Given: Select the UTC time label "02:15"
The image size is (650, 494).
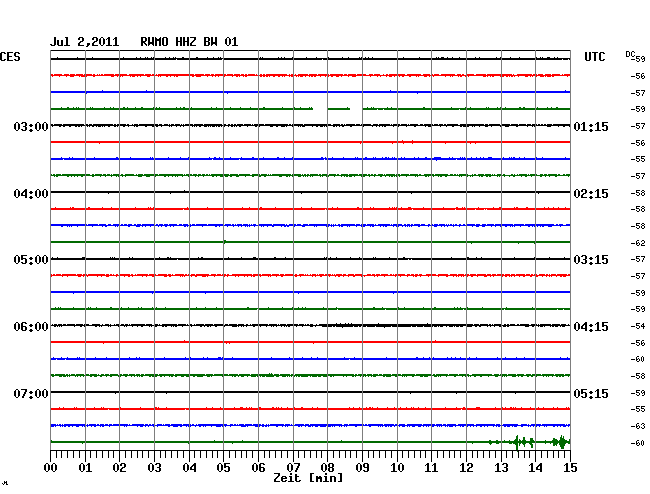Looking at the screenshot, I should pos(591,194).
